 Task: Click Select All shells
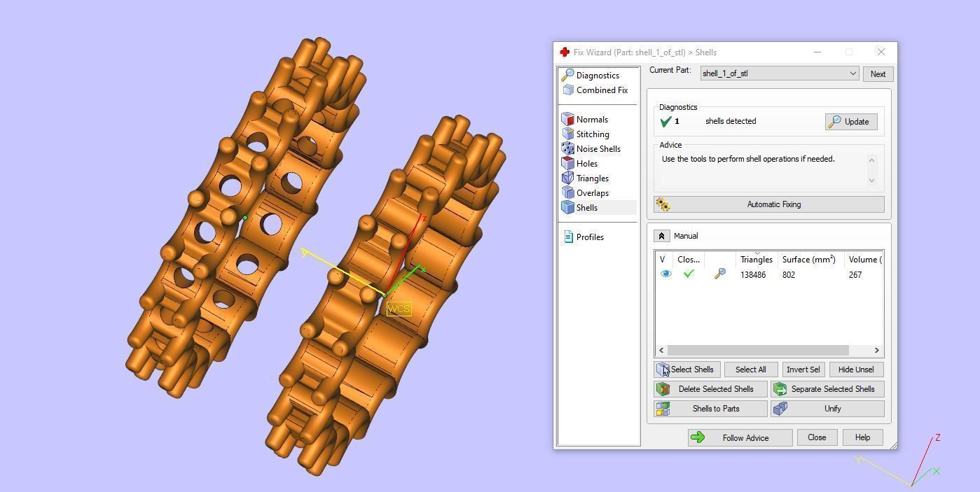coord(750,370)
